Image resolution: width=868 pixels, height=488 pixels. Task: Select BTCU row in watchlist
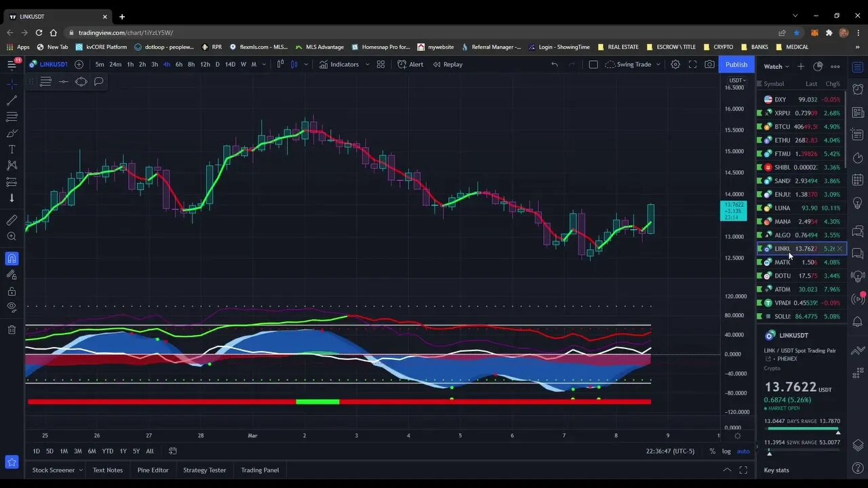click(800, 127)
